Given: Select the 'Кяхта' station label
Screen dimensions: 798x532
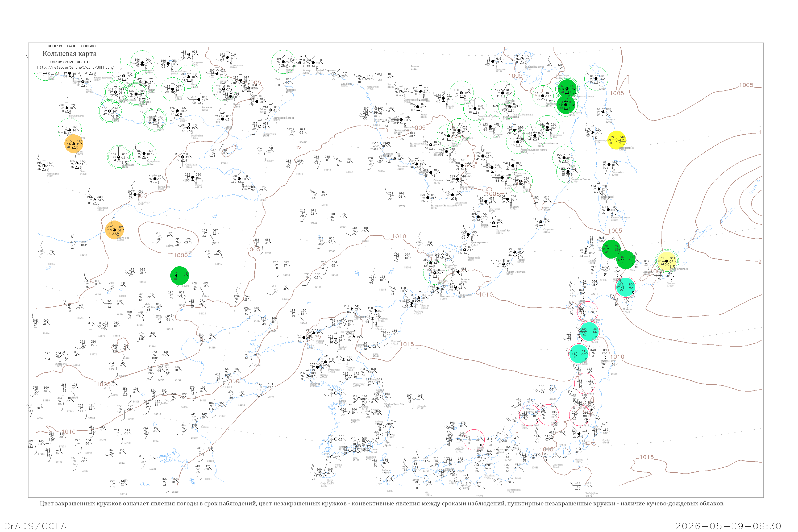Looking at the screenshot, I should pos(89,90).
